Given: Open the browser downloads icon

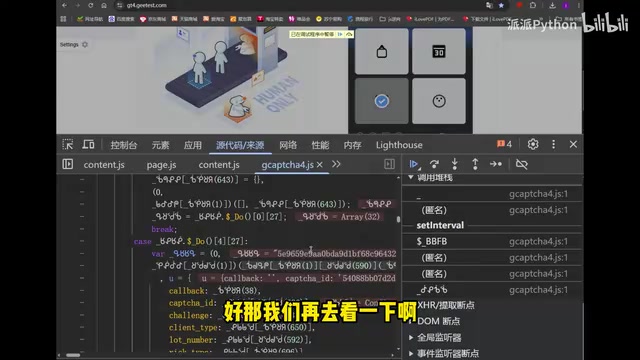Looking at the screenshot, I should point(552,5).
